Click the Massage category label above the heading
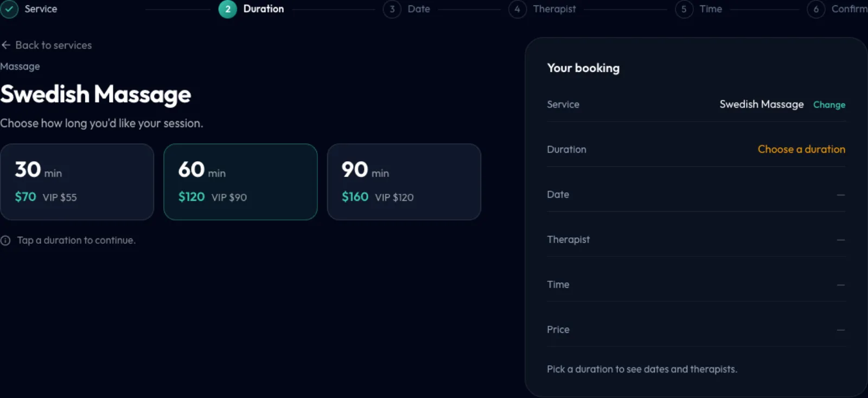The height and width of the screenshot is (398, 868). click(x=20, y=66)
